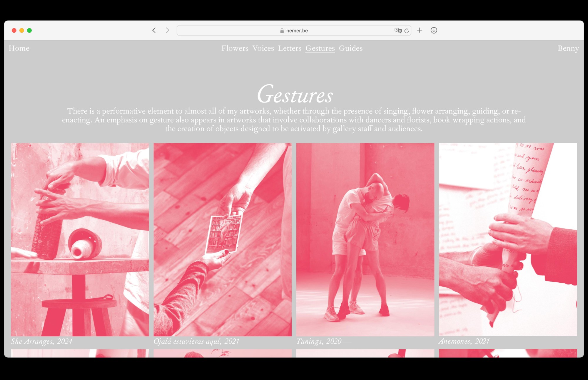The height and width of the screenshot is (380, 588).
Task: Open the Guides section
Action: [350, 48]
